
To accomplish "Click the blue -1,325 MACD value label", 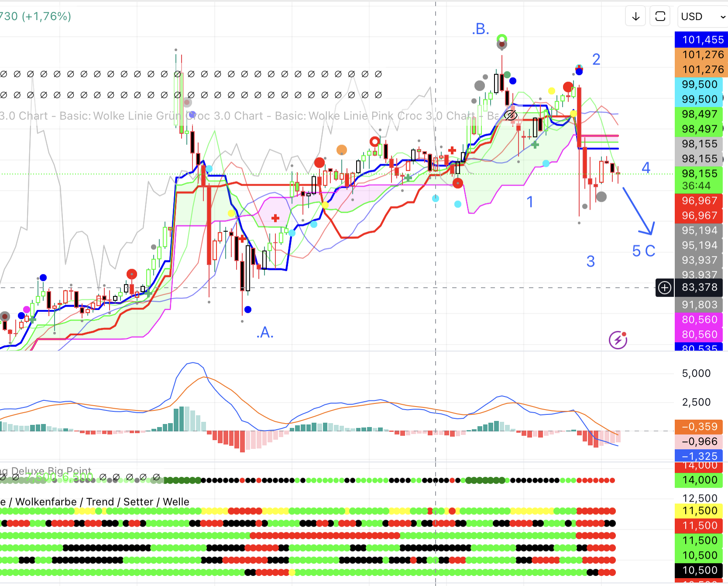I will coord(699,456).
